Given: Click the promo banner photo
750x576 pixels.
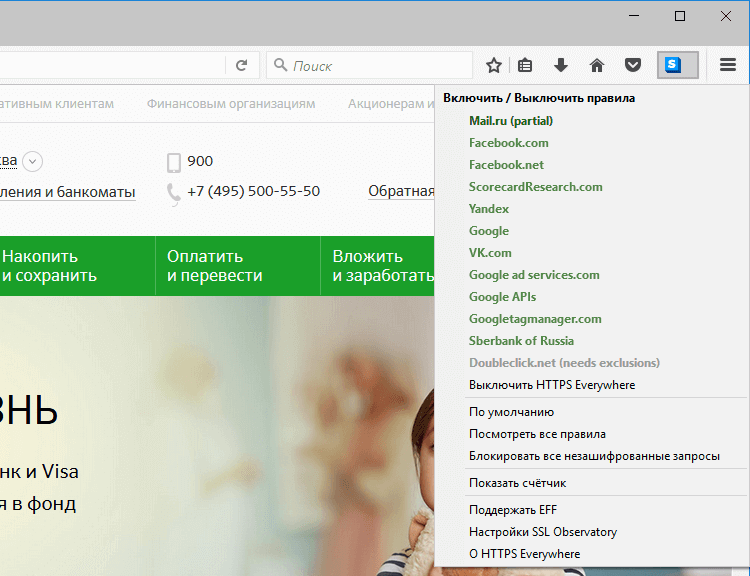Looking at the screenshot, I should point(217,436).
